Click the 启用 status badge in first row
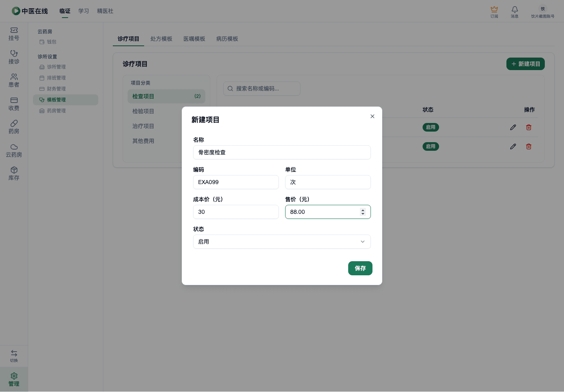564x392 pixels. pyautogui.click(x=431, y=127)
